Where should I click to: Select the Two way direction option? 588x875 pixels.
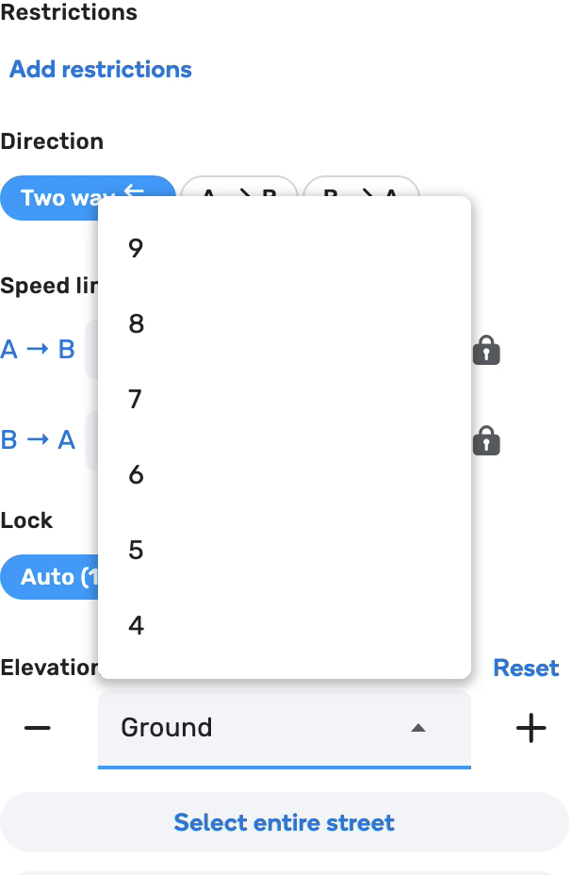coord(57,198)
